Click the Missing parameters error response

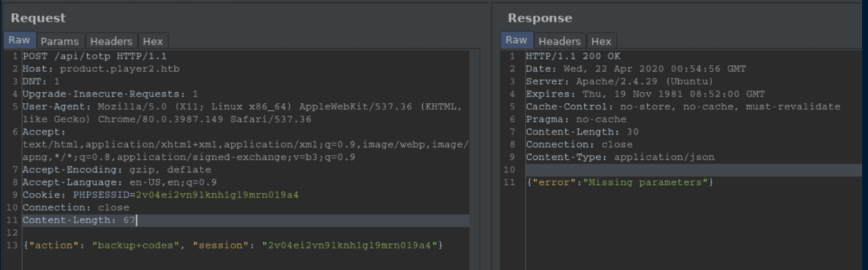pyautogui.click(x=620, y=182)
